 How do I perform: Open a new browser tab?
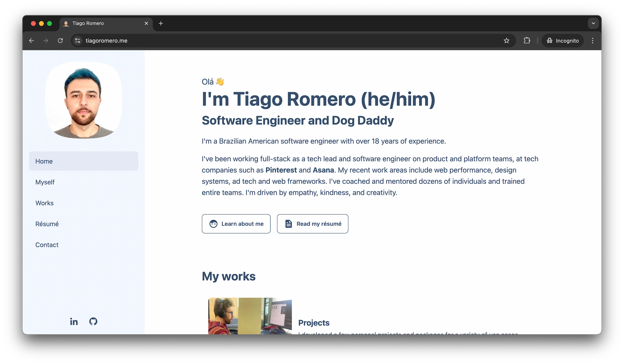(161, 23)
